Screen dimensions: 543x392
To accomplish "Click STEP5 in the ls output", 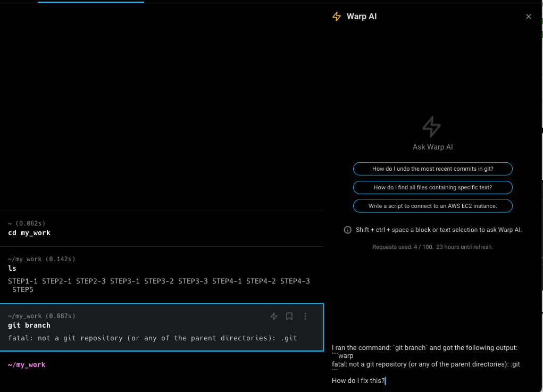I will (x=22, y=289).
